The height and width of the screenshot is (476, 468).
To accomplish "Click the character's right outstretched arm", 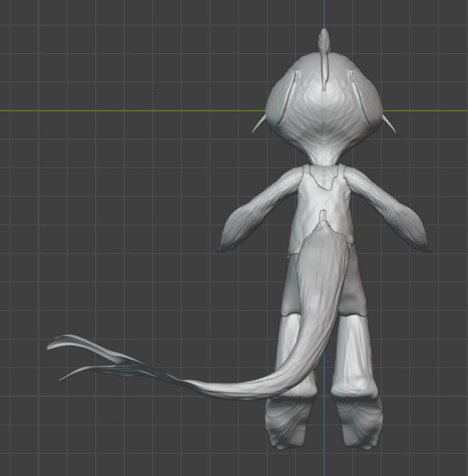I will 390,211.
